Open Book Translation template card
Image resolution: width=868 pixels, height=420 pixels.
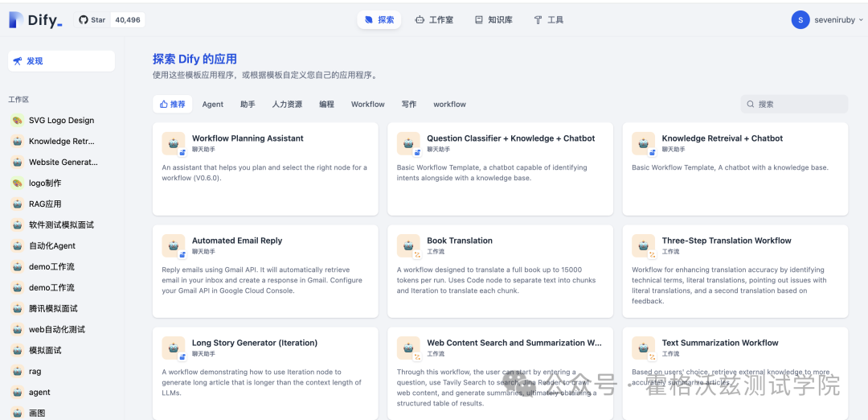pyautogui.click(x=501, y=271)
